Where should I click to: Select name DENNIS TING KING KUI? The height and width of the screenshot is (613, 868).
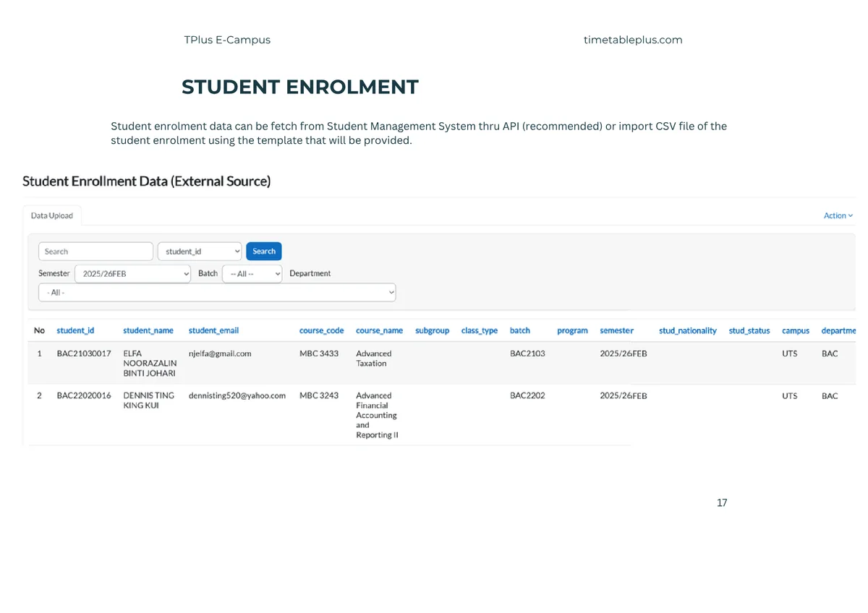point(149,400)
